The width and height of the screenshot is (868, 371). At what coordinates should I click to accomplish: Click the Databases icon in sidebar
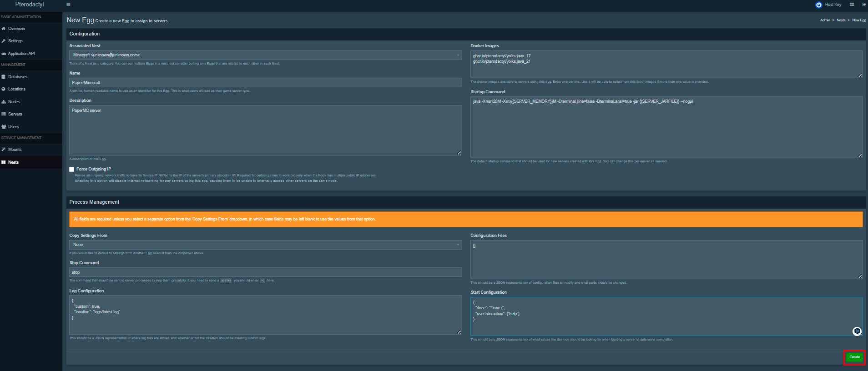click(x=4, y=77)
